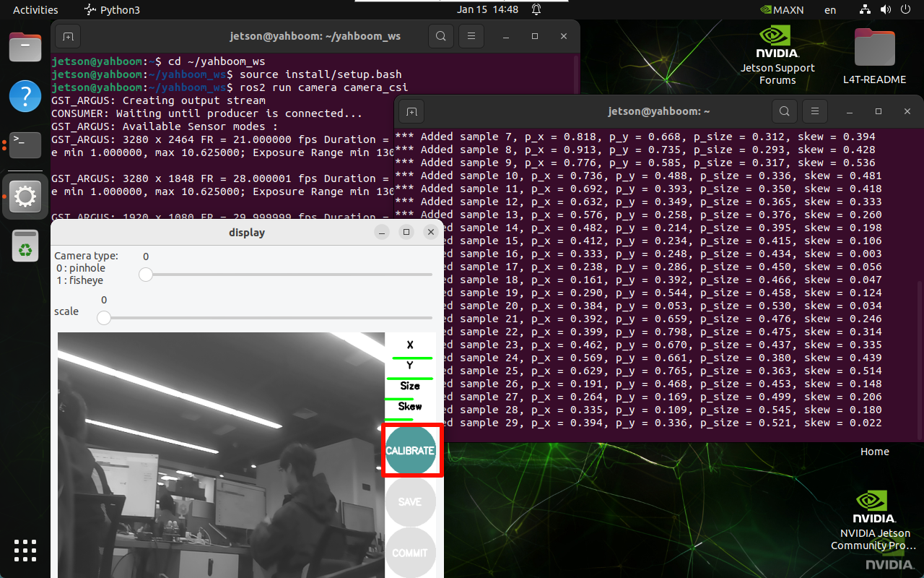Show Applications grid in the dock
Viewport: 924px width, 578px height.
pyautogui.click(x=25, y=551)
